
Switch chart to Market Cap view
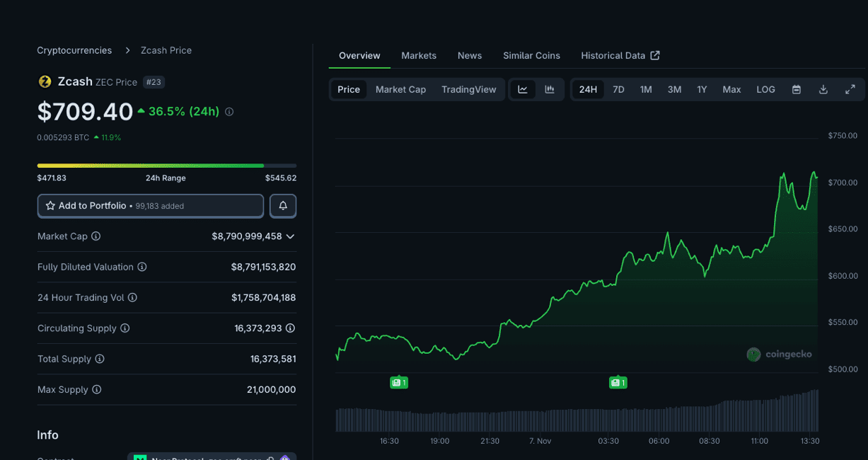coord(400,89)
